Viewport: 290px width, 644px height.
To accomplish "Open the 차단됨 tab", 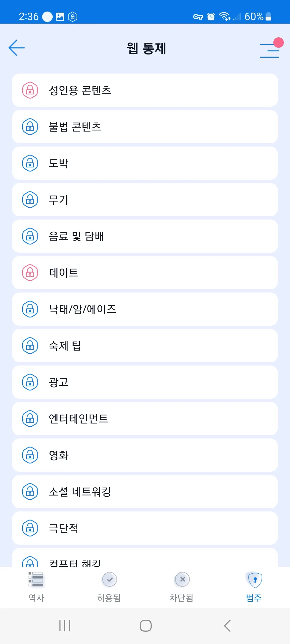I will pyautogui.click(x=182, y=587).
